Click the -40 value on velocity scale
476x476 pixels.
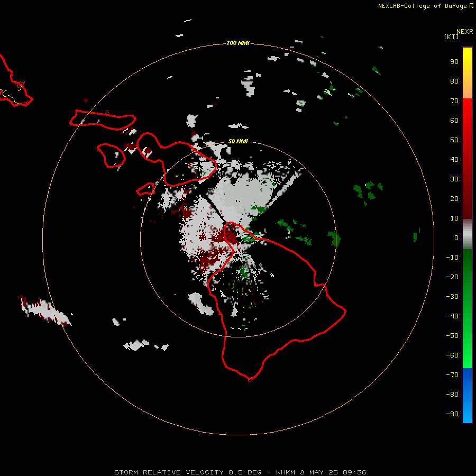click(452, 316)
